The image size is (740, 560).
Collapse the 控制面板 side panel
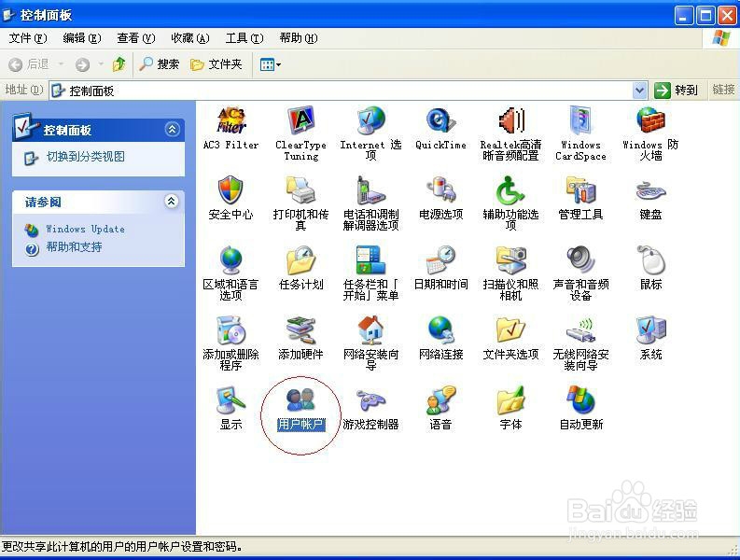pos(172,129)
